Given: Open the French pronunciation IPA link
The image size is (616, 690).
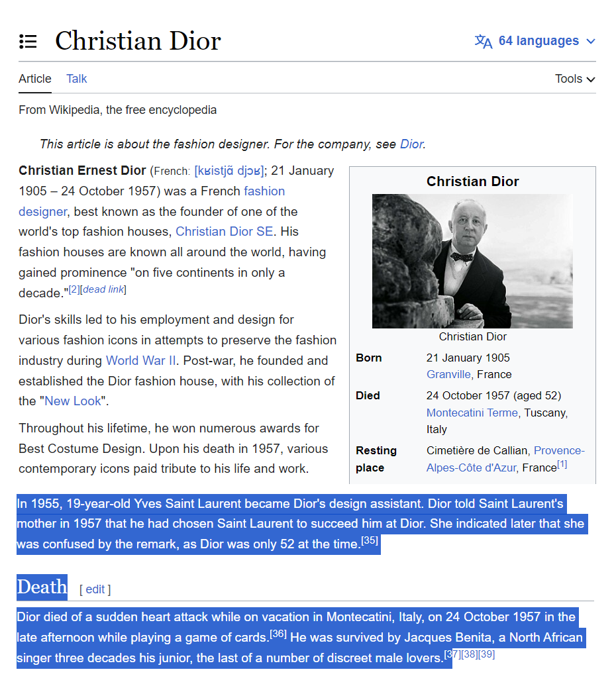Looking at the screenshot, I should (229, 171).
